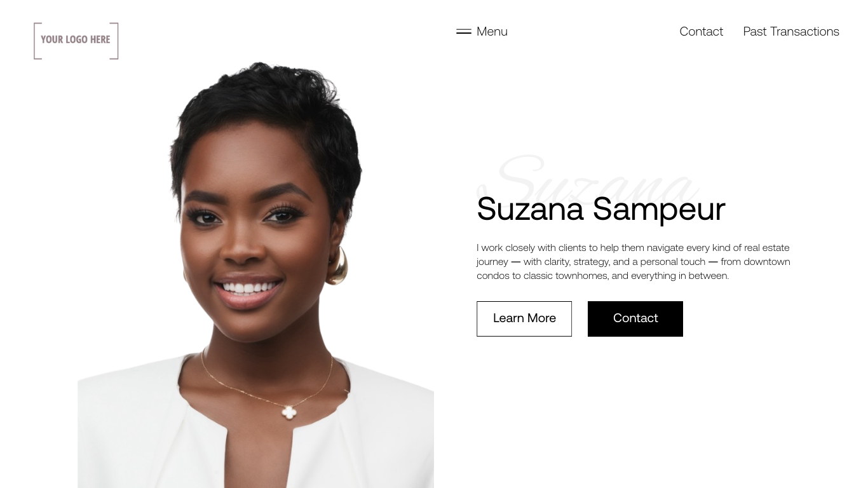Click the Learn More outlined button

(524, 318)
